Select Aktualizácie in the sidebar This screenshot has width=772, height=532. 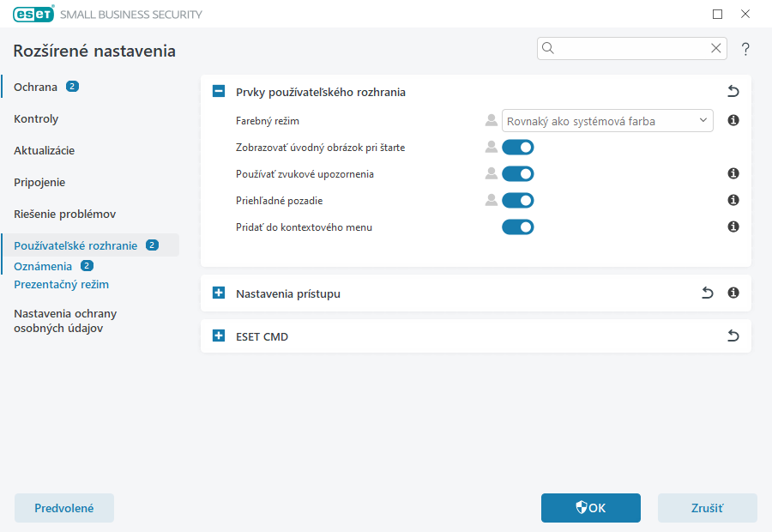[45, 150]
